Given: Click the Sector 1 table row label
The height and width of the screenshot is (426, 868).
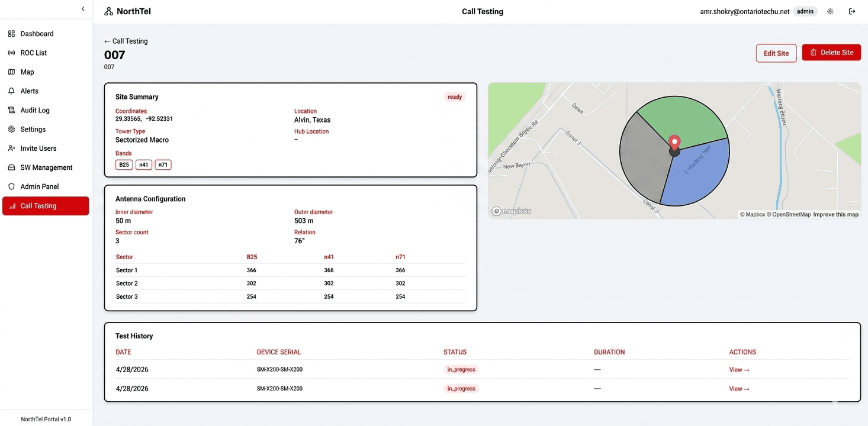Looking at the screenshot, I should pos(127,270).
